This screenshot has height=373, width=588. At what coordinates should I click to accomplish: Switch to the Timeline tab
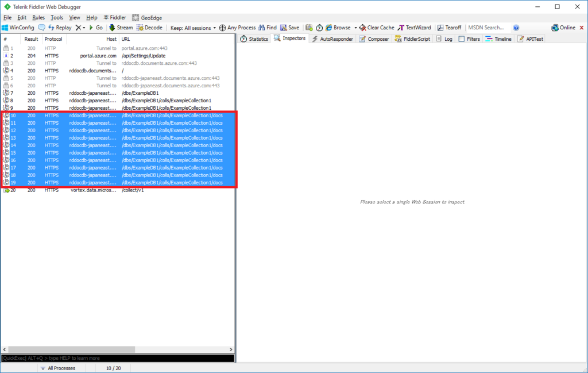(x=498, y=39)
